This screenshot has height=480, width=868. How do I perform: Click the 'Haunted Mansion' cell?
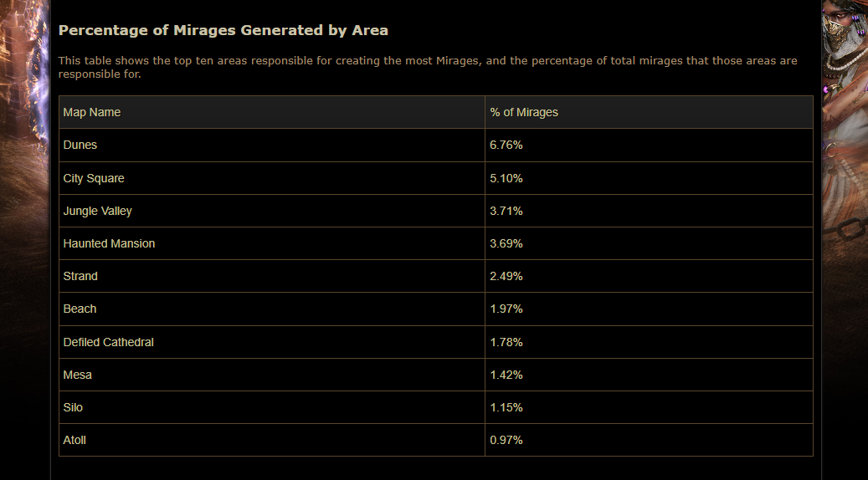coord(272,243)
